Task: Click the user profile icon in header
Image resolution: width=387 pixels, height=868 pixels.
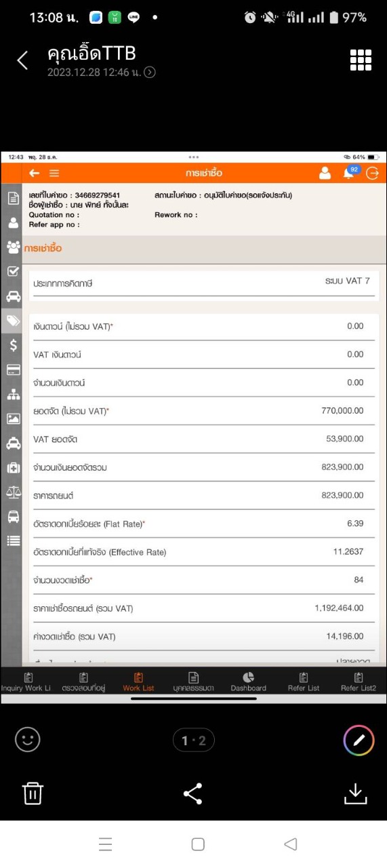Action: click(325, 173)
